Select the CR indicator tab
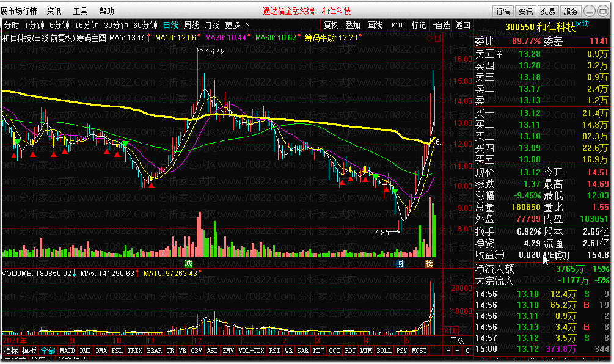This screenshot has width=614, height=364. pyautogui.click(x=170, y=351)
